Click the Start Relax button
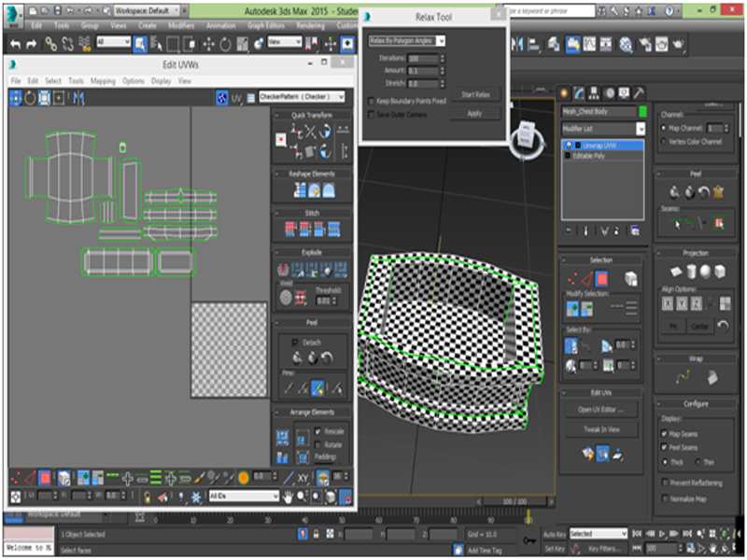Image resolution: width=747 pixels, height=560 pixels. click(x=475, y=94)
